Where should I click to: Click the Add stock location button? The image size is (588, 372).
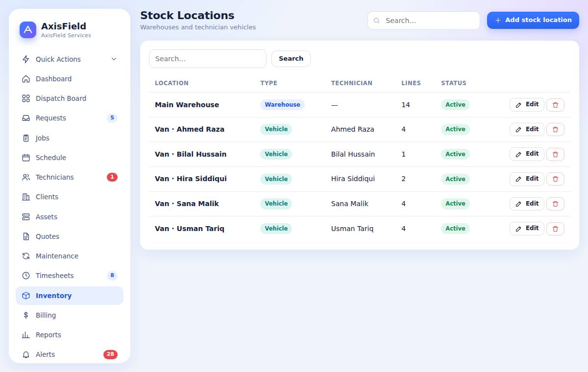click(533, 20)
